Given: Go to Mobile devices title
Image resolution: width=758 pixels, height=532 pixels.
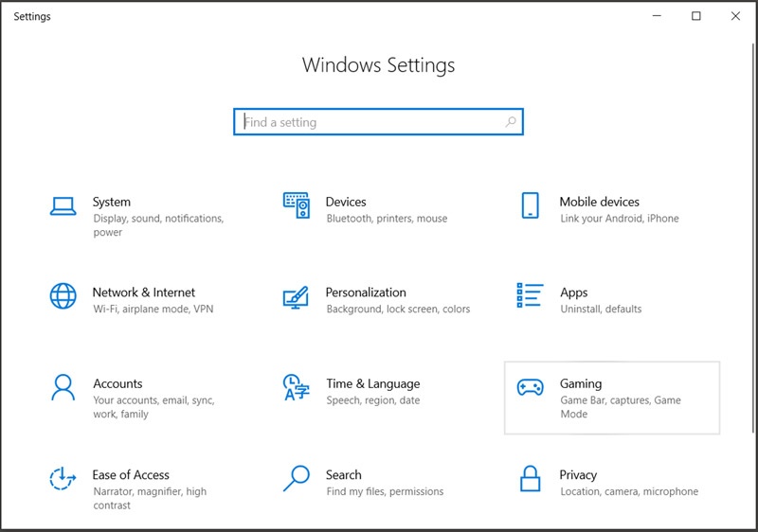Looking at the screenshot, I should [600, 202].
